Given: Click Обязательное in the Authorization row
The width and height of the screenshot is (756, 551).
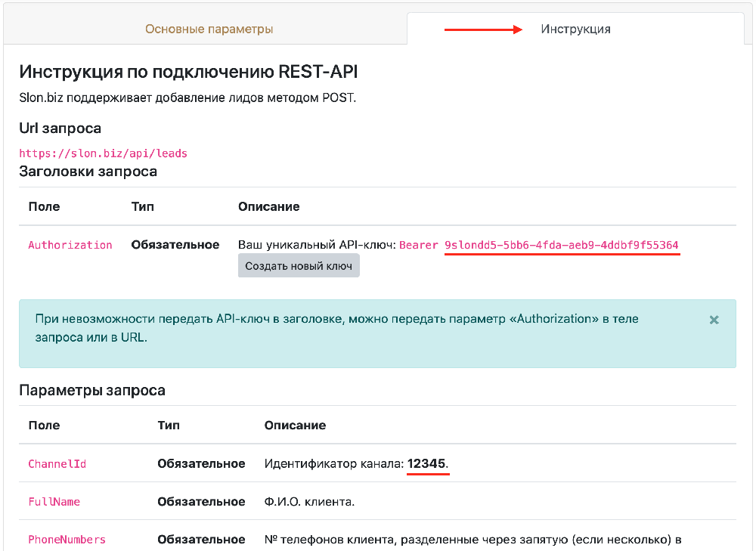Looking at the screenshot, I should point(175,244).
